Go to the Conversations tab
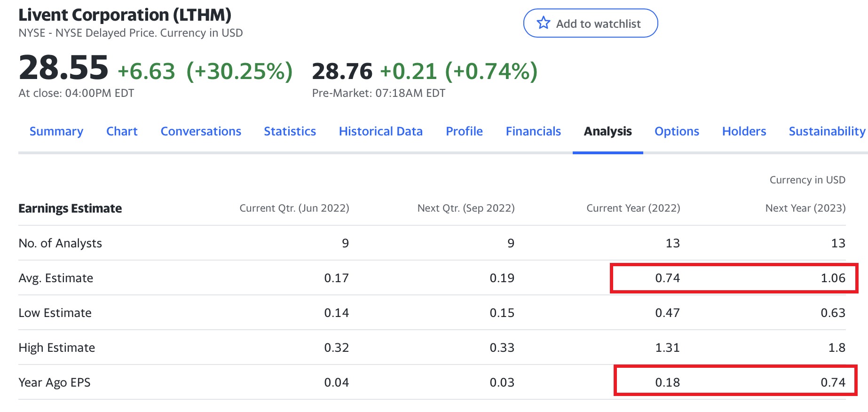Viewport: 868px width, 412px height. click(201, 131)
